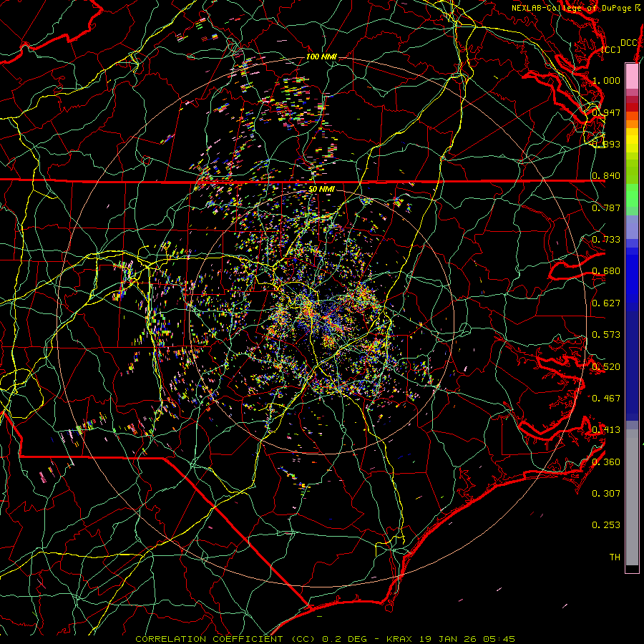Pick the lavender band on the color bar
Image resolution: width=644 pixels, height=644 pixels.
click(632, 227)
